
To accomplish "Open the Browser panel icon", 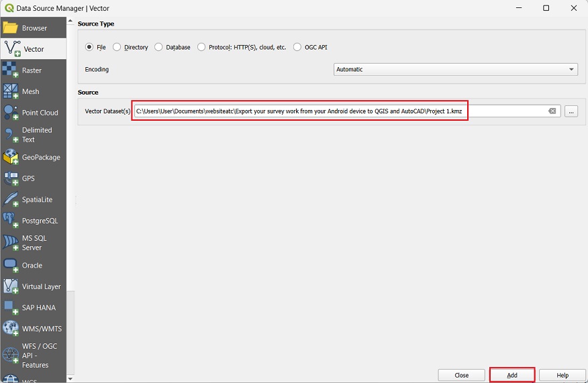I will coord(10,28).
